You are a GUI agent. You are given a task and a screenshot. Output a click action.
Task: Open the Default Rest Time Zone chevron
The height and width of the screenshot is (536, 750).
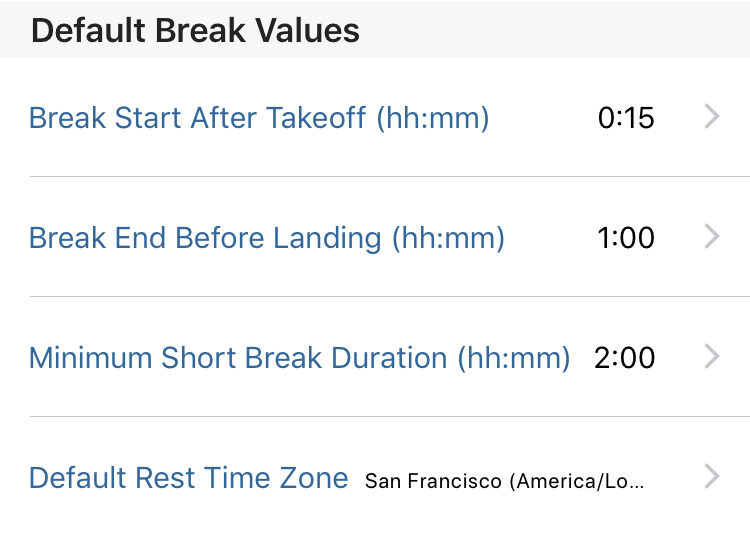(x=712, y=477)
